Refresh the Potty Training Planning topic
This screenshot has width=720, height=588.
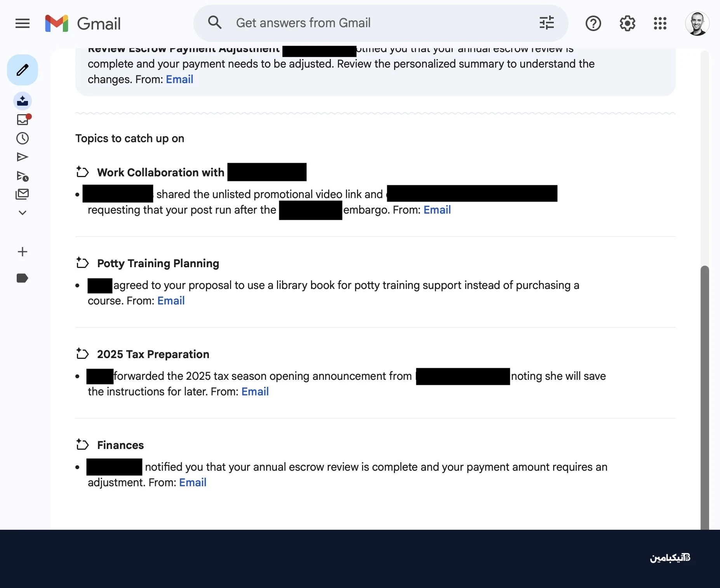[82, 263]
